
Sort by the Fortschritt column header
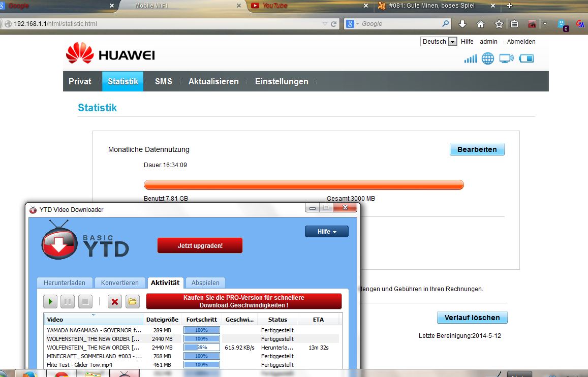click(202, 319)
